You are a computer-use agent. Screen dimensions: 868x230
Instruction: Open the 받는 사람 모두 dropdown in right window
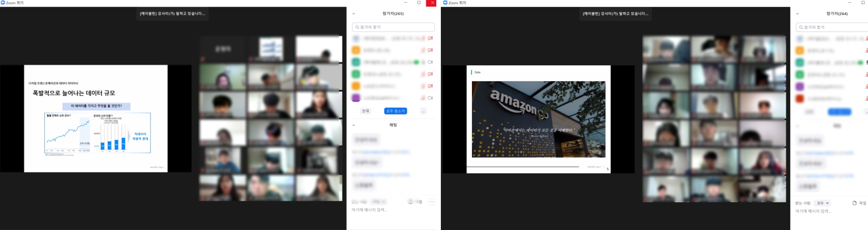823,203
